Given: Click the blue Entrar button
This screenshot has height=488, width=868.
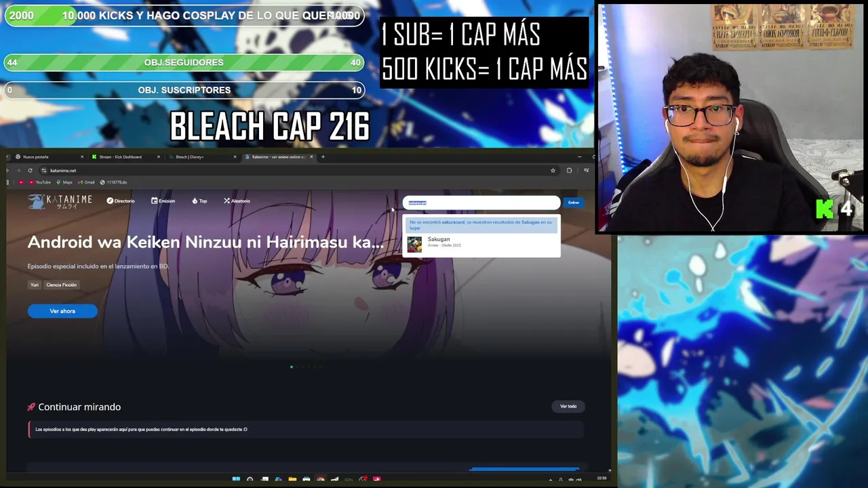Looking at the screenshot, I should 574,203.
